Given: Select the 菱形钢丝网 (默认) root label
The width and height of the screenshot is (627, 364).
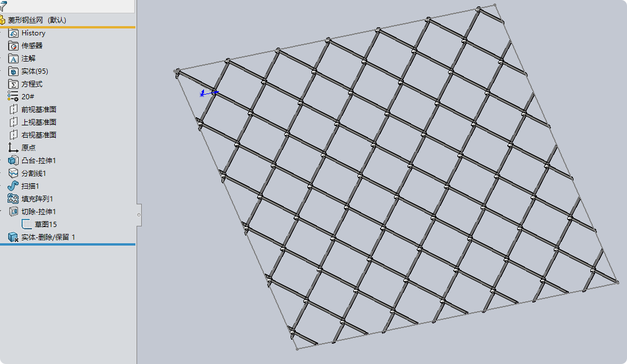Looking at the screenshot, I should click(37, 20).
